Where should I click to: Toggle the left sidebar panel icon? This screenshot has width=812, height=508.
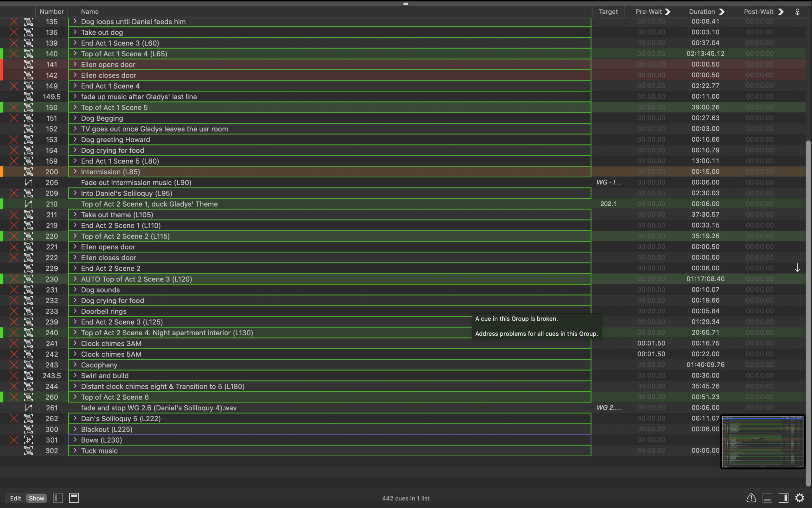58,498
